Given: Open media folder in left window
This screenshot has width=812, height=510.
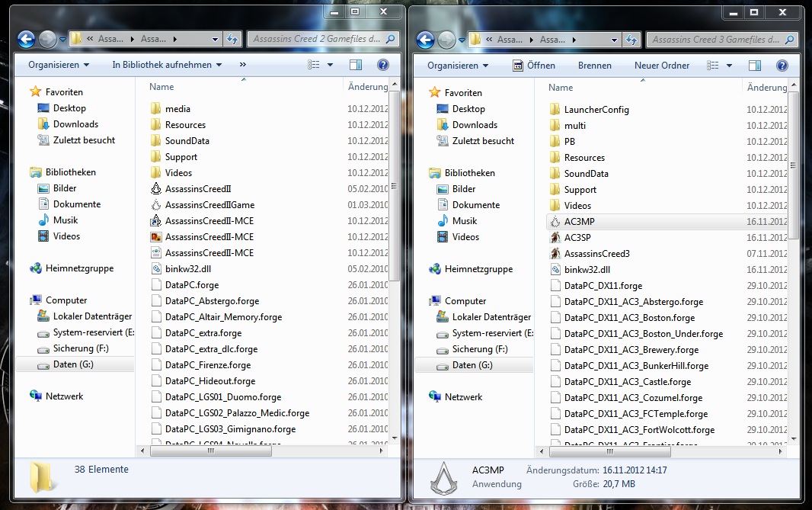Looking at the screenshot, I should (171, 109).
